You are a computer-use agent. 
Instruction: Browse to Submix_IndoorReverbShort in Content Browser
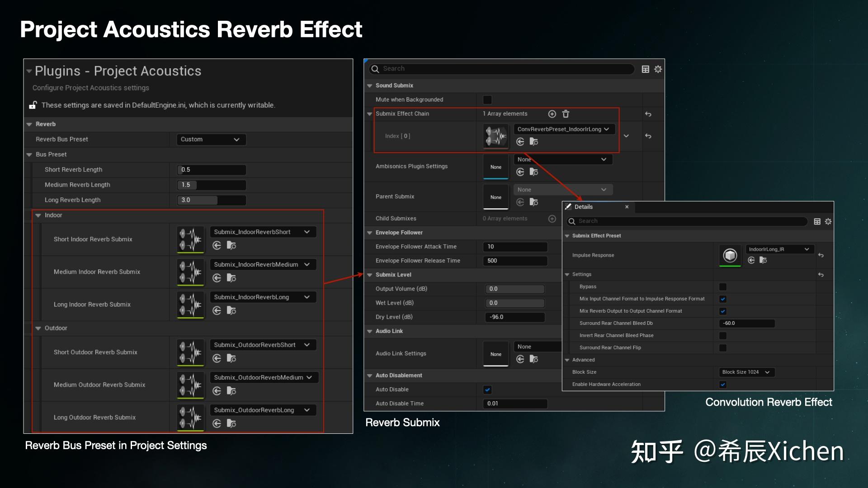coord(231,245)
